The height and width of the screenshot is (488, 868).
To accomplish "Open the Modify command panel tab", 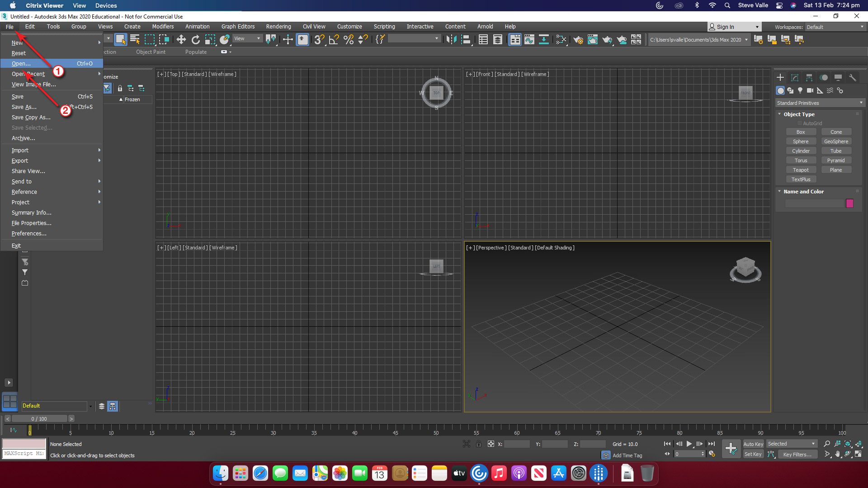I will click(794, 78).
